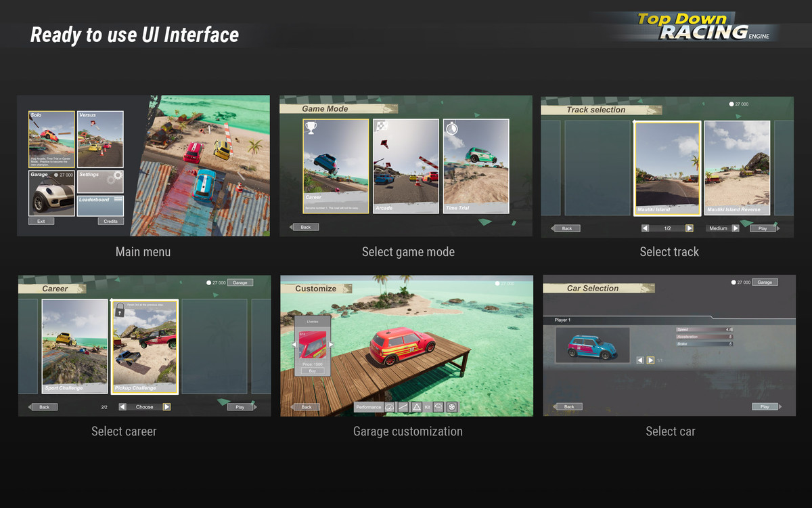Select the Kit label in Customize toolbar
The height and width of the screenshot is (508, 812).
coord(427,407)
